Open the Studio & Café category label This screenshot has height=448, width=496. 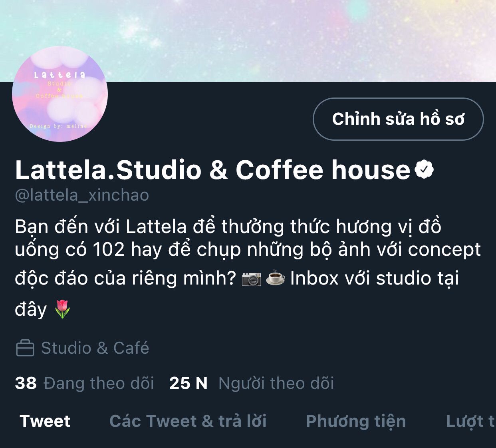95,348
